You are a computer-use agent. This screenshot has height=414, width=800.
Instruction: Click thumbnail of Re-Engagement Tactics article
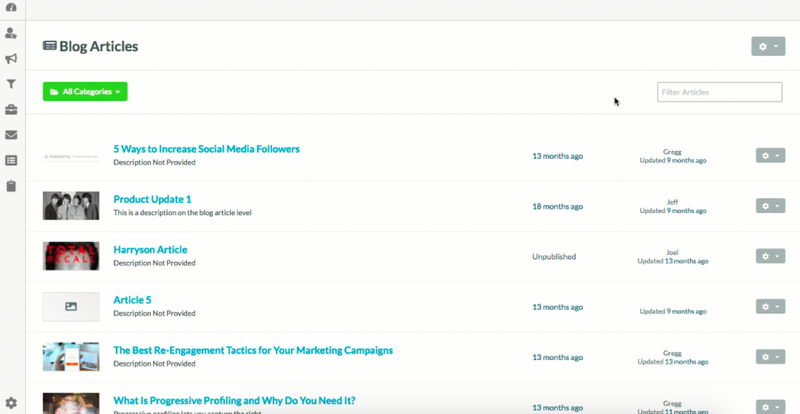[x=71, y=357]
